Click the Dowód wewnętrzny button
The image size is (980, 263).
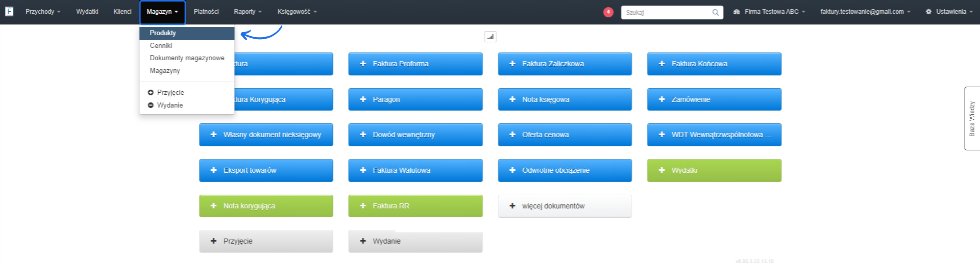pyautogui.click(x=415, y=135)
